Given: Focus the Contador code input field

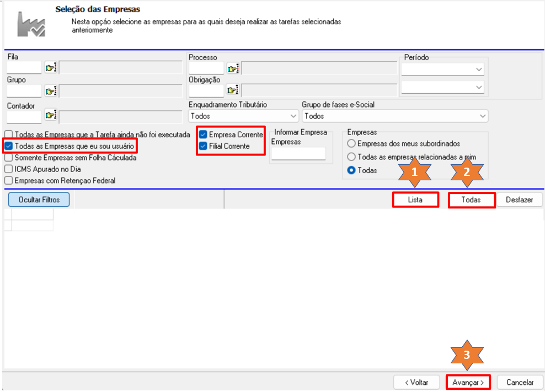Looking at the screenshot, I should tap(24, 117).
